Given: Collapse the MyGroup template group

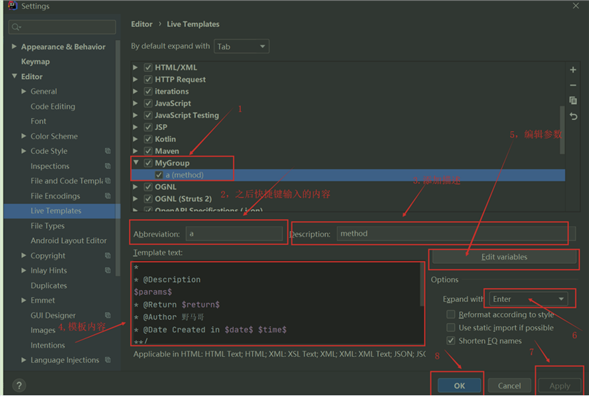Looking at the screenshot, I should pyautogui.click(x=136, y=163).
